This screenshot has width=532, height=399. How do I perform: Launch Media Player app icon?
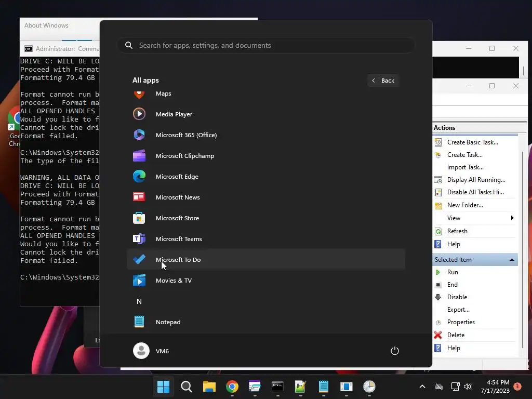[139, 114]
